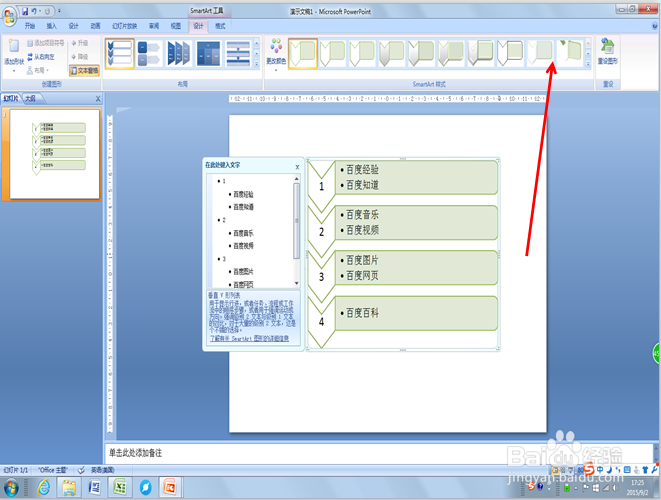
Task: Open the 动画 (Animations) ribbon tab
Action: (95, 26)
